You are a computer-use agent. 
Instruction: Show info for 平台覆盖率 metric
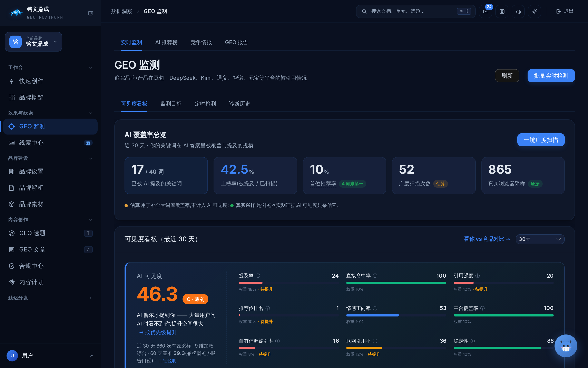coord(483,308)
